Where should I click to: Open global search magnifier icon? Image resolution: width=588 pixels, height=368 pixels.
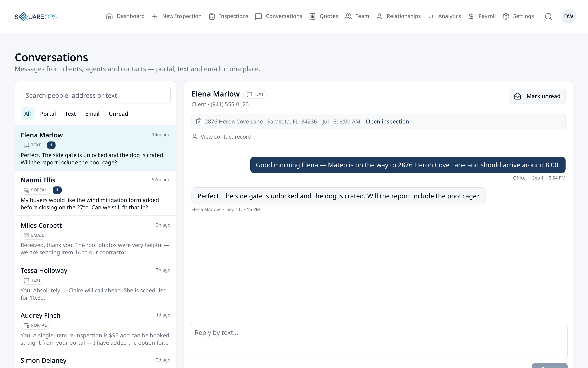548,16
